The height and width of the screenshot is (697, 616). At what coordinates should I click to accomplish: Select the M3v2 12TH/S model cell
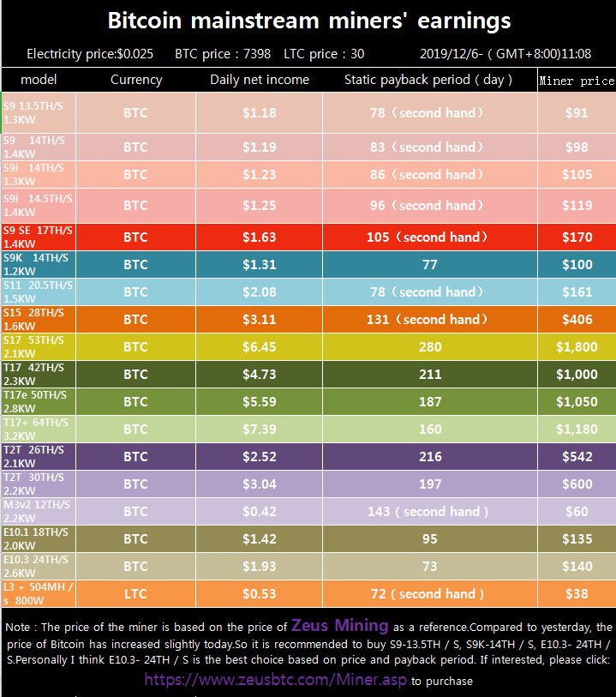(39, 511)
